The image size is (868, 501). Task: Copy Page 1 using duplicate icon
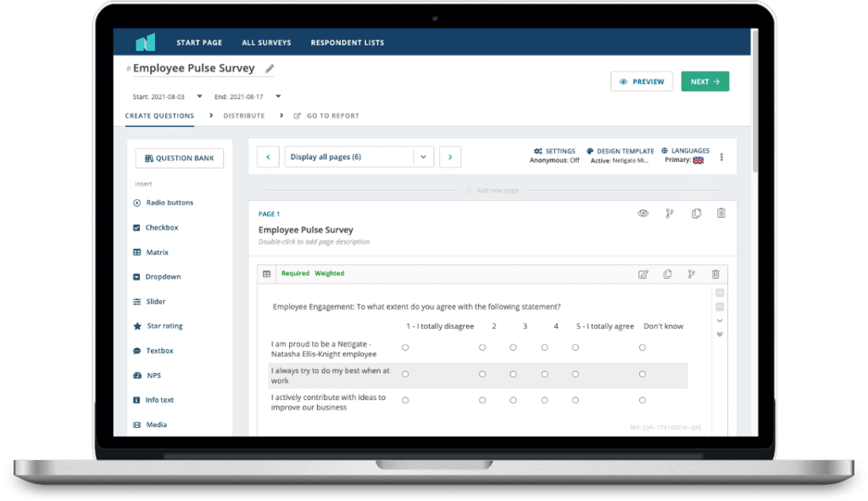696,214
